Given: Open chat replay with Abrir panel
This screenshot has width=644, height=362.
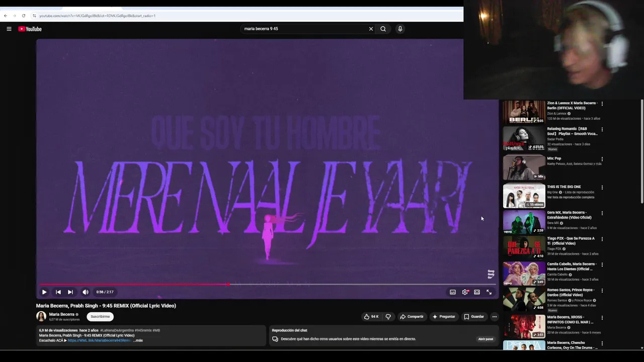Looking at the screenshot, I should (486, 339).
